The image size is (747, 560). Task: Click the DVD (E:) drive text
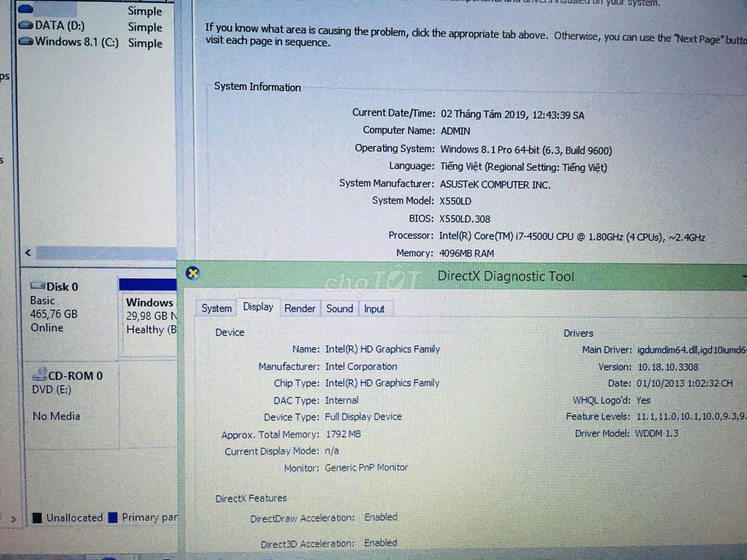(x=51, y=390)
